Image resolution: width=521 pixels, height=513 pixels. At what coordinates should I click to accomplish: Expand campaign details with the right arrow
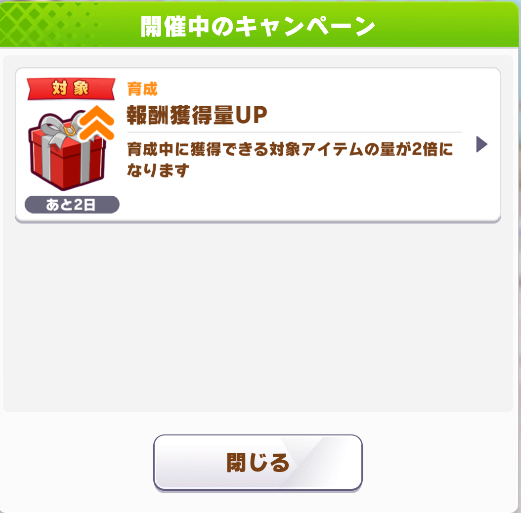coord(481,144)
